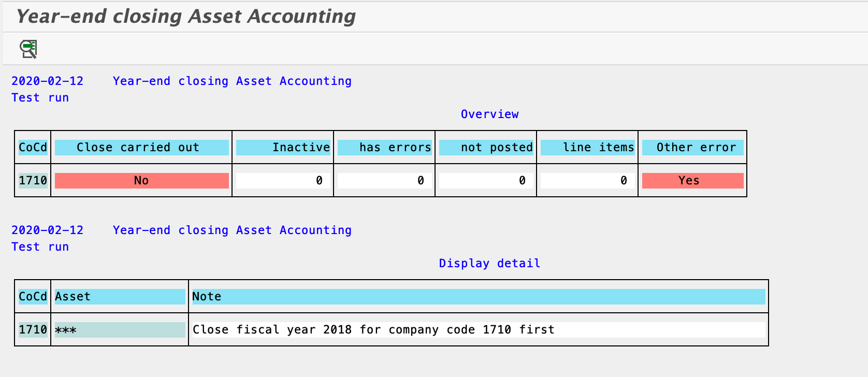The image size is (868, 377).
Task: Select the 'Other error' column header
Action: (692, 148)
